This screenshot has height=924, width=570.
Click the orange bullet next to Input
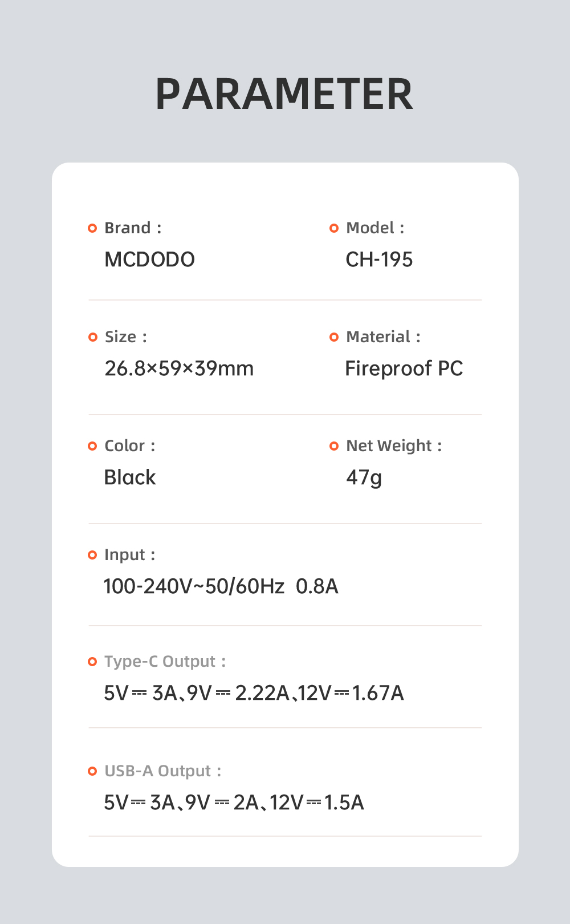[92, 555]
